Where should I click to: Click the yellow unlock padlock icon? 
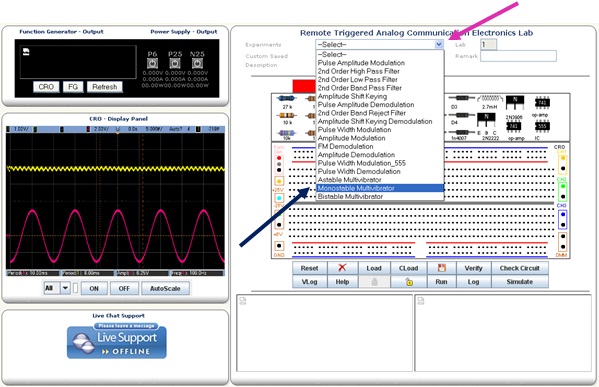(x=409, y=282)
